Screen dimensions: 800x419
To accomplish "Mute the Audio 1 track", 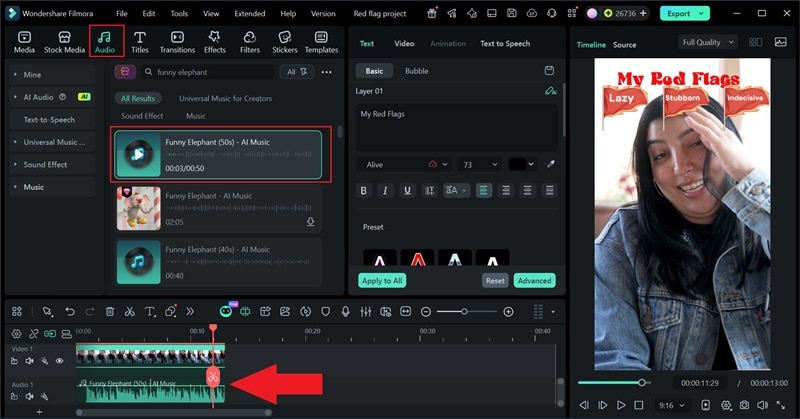I will point(30,396).
